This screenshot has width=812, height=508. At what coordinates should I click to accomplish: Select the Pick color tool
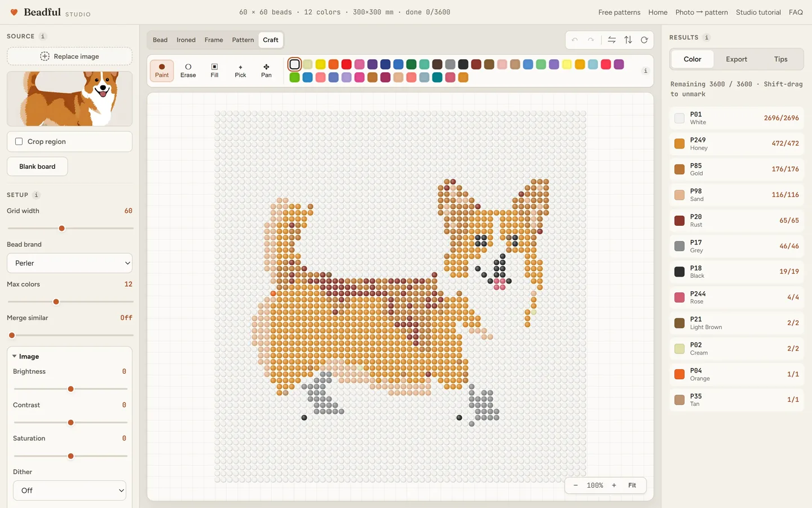pyautogui.click(x=240, y=71)
